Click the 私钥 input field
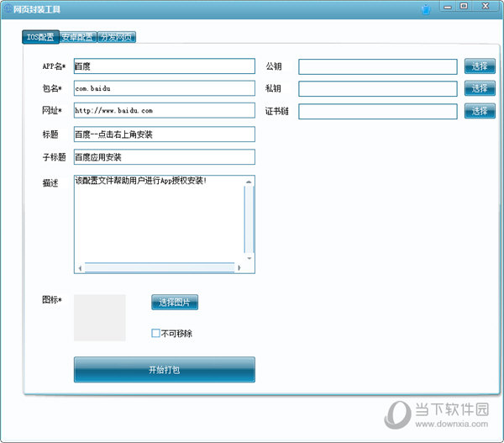Screen dimensions: 504x443 pos(378,88)
